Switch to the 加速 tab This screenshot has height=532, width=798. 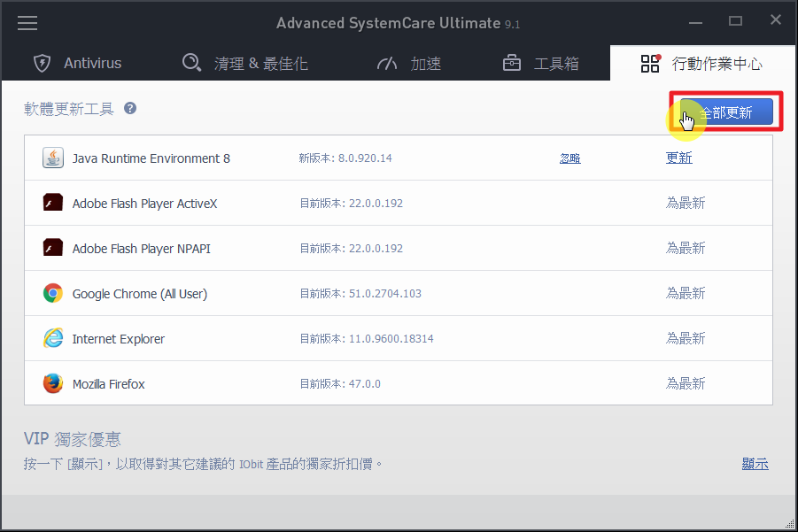tap(408, 64)
